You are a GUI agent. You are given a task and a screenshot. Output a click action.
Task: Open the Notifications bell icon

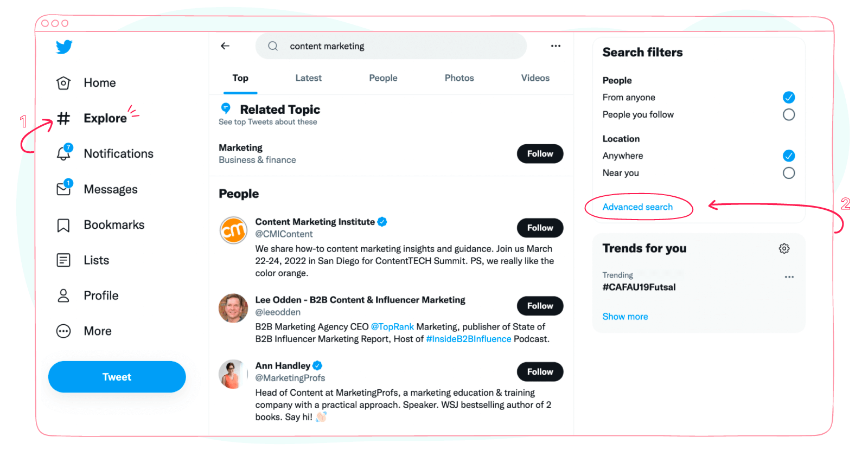click(x=63, y=153)
